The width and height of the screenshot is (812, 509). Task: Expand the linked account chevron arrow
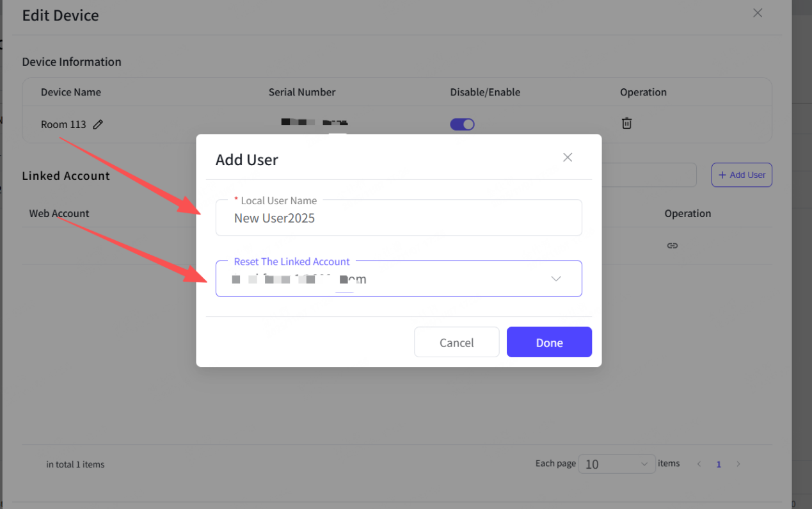tap(556, 279)
